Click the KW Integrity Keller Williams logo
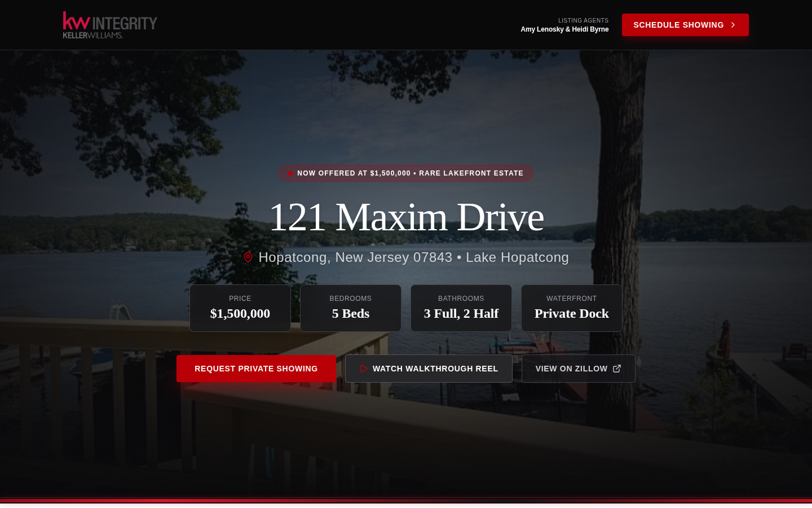Image resolution: width=812 pixels, height=508 pixels. click(x=110, y=25)
